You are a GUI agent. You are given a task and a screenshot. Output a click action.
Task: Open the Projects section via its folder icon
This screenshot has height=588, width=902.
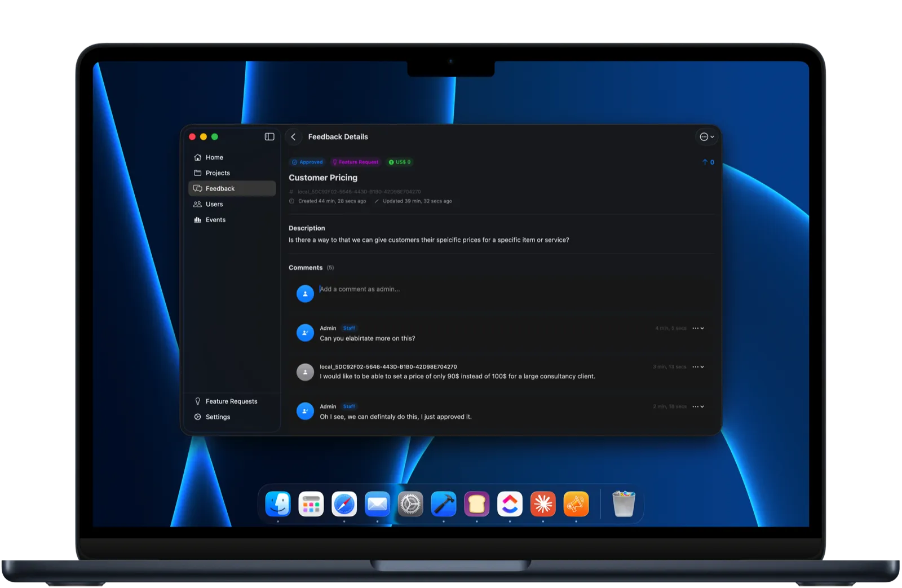click(x=197, y=173)
